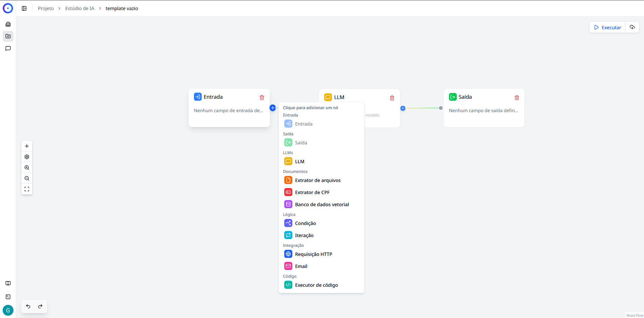Open canvas settings gear control
644x318 pixels.
[x=27, y=157]
